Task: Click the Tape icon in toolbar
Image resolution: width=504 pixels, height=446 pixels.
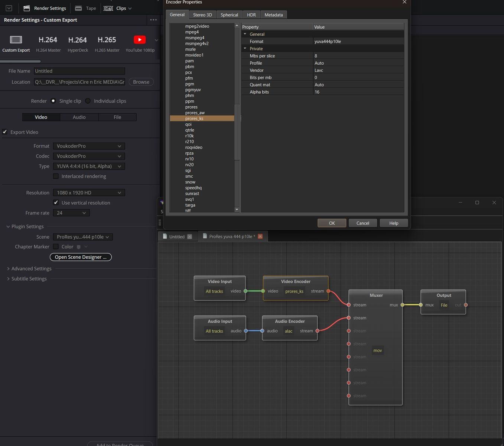Action: (x=78, y=8)
